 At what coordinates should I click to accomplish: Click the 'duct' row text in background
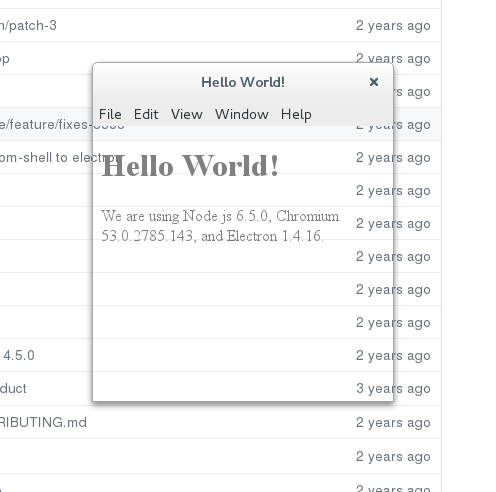pyautogui.click(x=13, y=389)
